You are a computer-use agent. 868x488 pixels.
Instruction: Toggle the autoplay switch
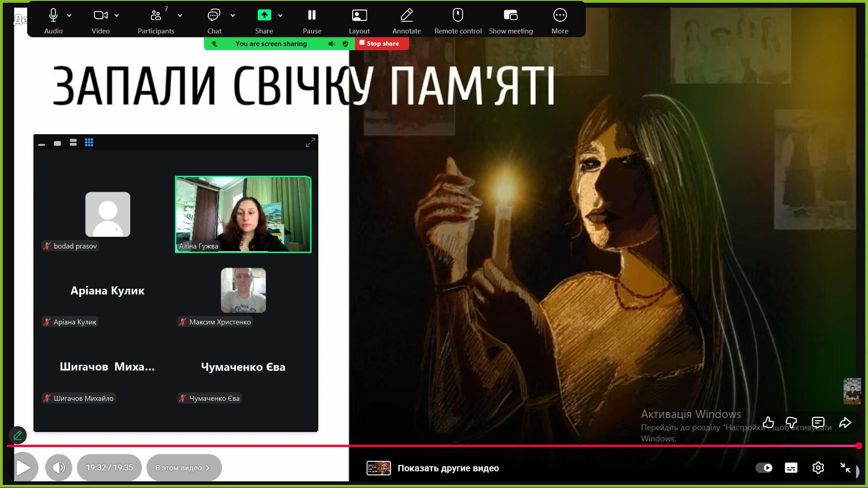764,468
